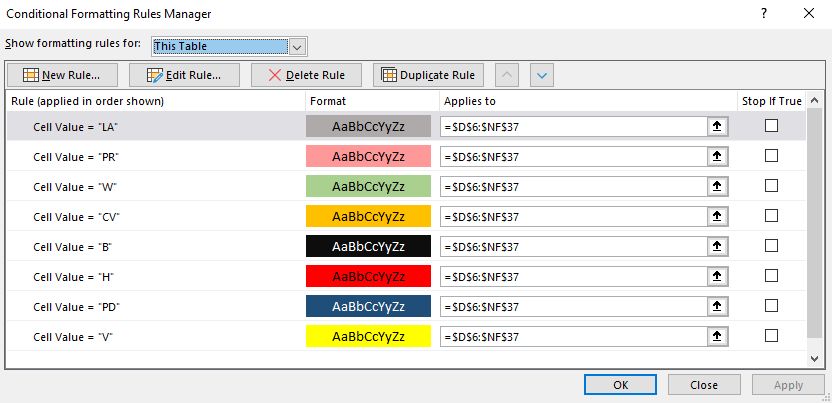Image resolution: width=832 pixels, height=403 pixels.
Task: Click the gray format preview for LA
Action: tap(368, 126)
